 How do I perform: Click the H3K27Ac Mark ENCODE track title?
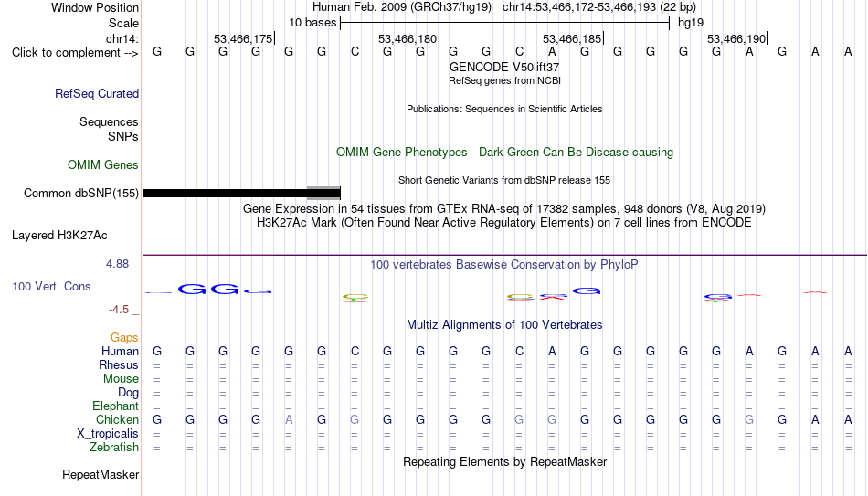click(x=504, y=223)
